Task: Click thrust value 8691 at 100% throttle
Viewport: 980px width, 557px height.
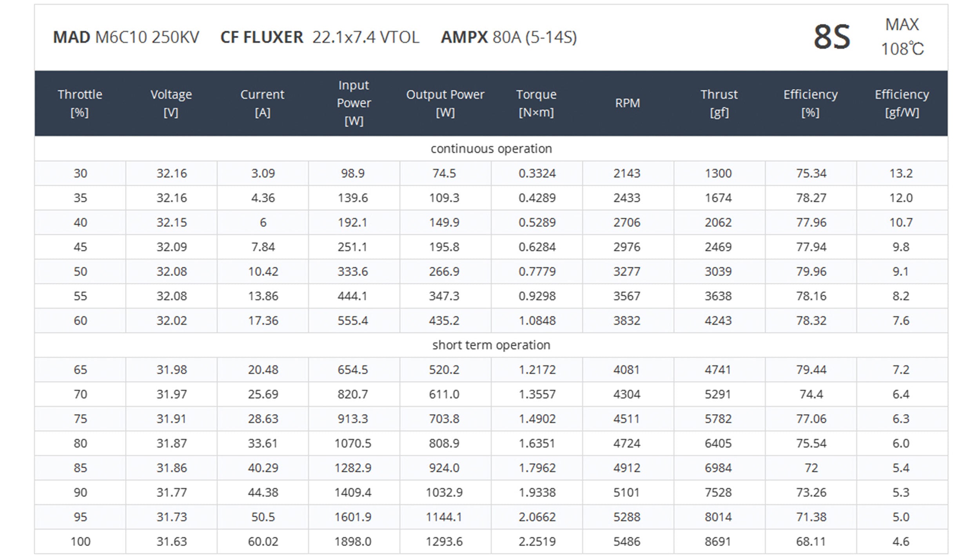Action: coord(718,542)
